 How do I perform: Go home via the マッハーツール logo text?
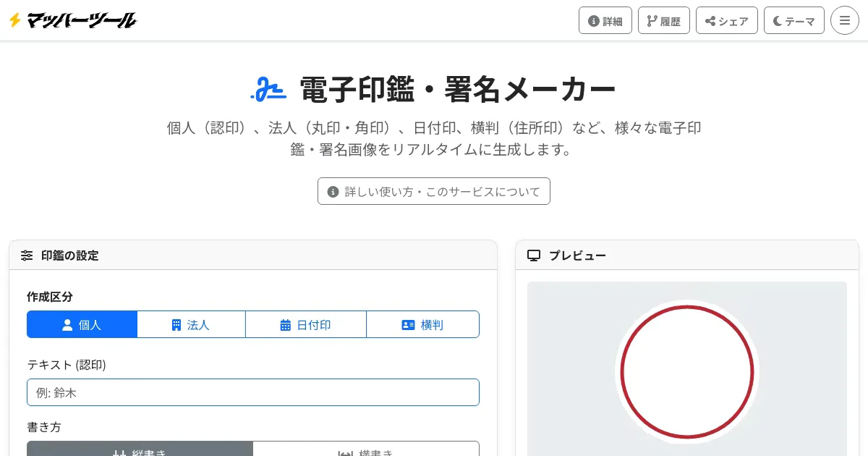click(x=81, y=20)
